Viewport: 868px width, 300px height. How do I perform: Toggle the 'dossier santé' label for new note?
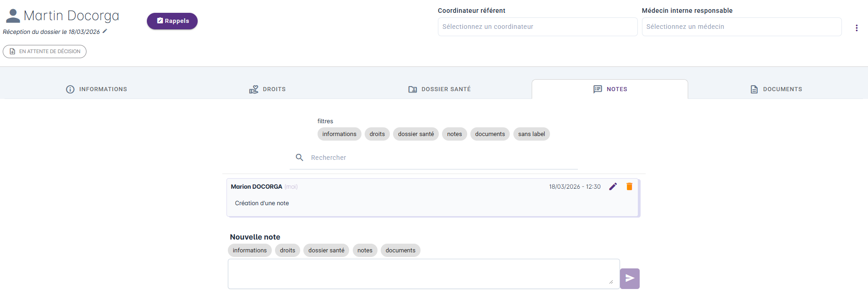326,251
